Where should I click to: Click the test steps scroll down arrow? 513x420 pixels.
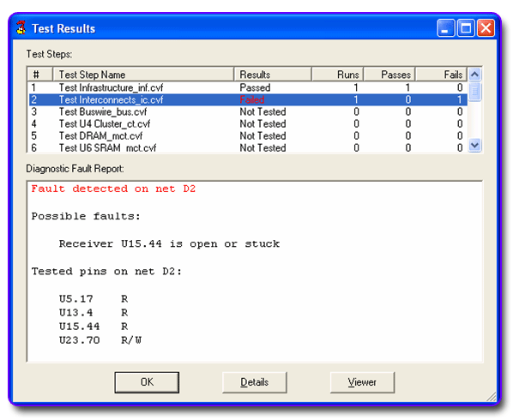pyautogui.click(x=474, y=145)
